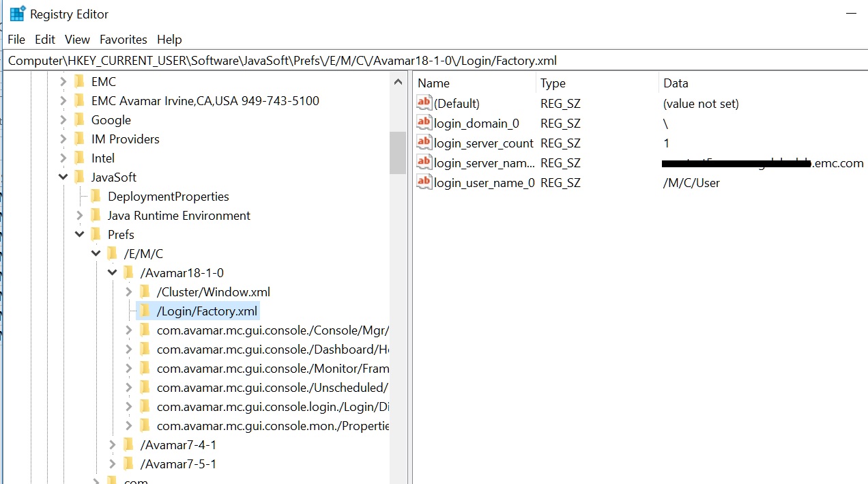Collapse the /Avamar18-1-0 tree node
Image resolution: width=868 pixels, height=484 pixels.
[112, 272]
